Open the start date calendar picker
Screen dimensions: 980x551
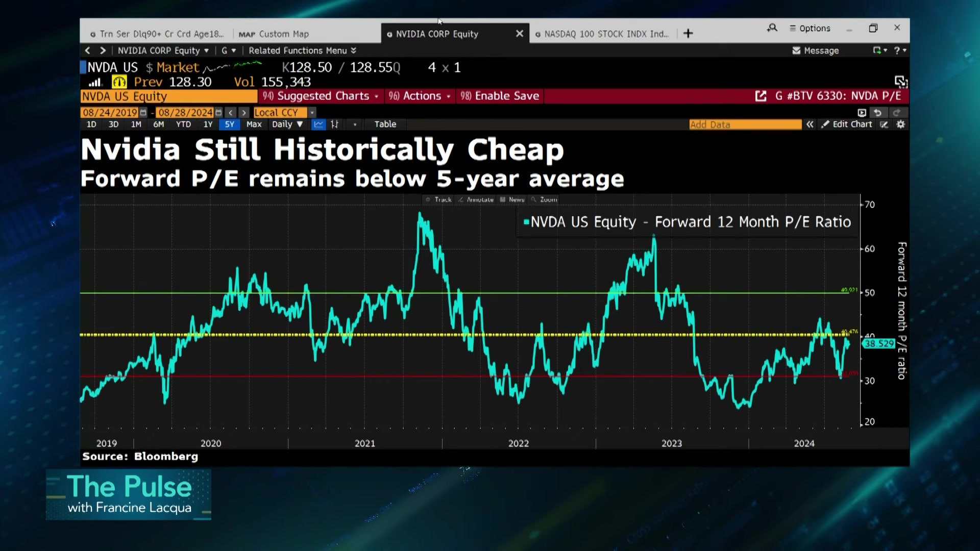143,113
